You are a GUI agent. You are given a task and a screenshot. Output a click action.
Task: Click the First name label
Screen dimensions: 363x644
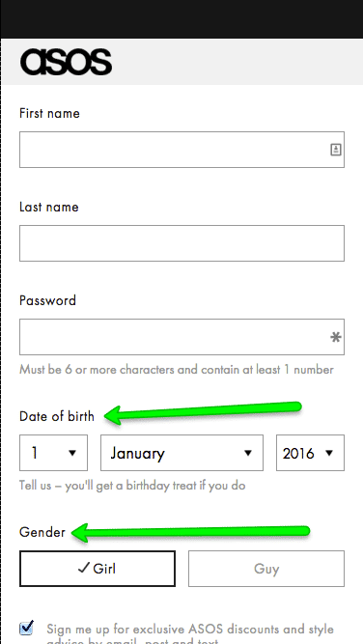coord(49,113)
